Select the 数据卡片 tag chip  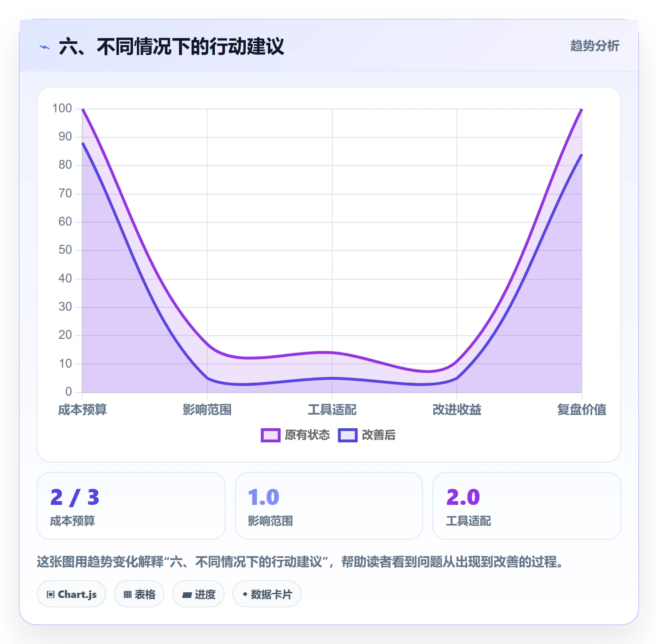point(267,594)
